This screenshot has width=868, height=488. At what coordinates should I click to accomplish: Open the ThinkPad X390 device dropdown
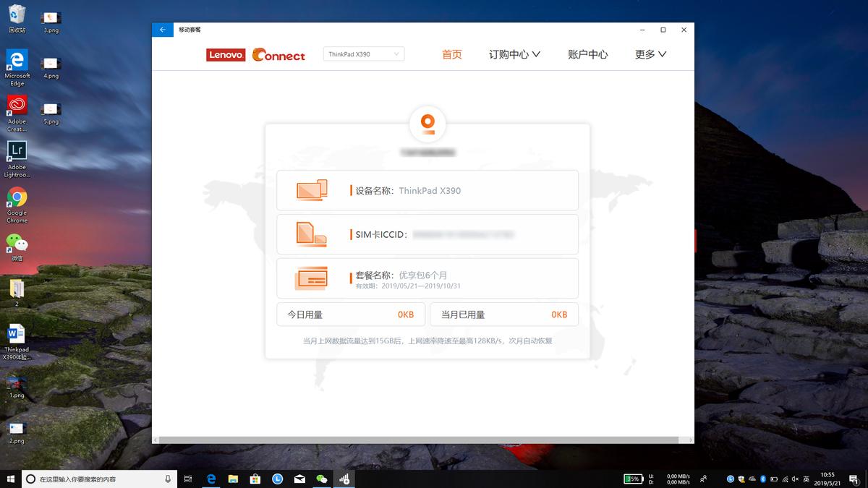coord(363,53)
